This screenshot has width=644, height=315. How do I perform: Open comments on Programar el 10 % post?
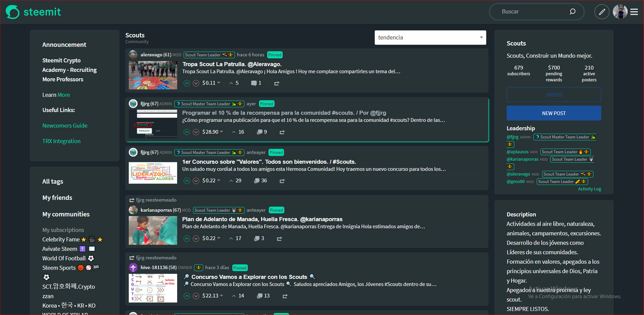(x=262, y=132)
